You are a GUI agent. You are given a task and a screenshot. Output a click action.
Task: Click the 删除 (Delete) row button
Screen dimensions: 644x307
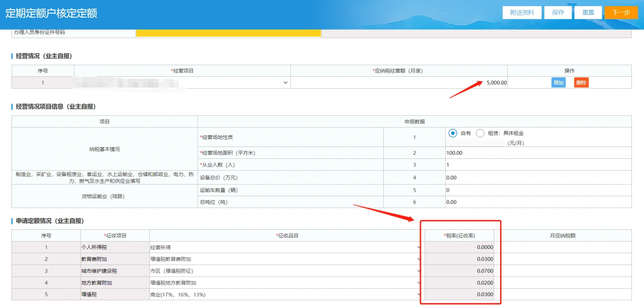[x=581, y=82]
